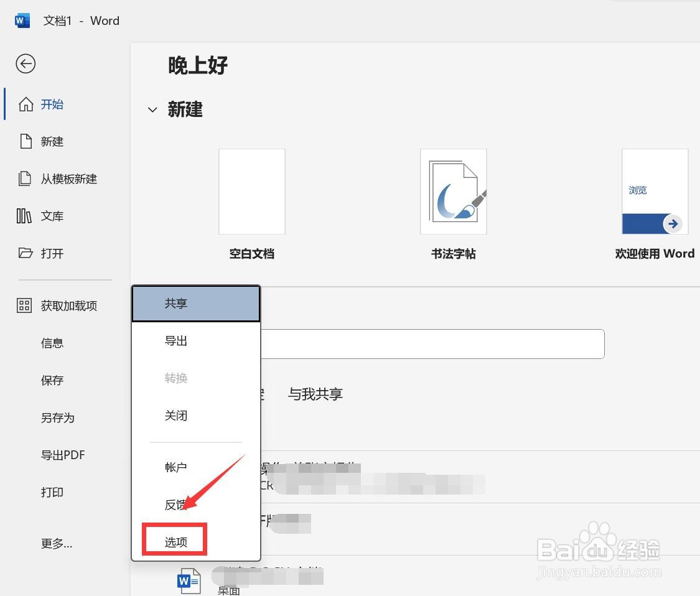This screenshot has width=700, height=596.
Task: Click the document search input field
Action: (436, 343)
